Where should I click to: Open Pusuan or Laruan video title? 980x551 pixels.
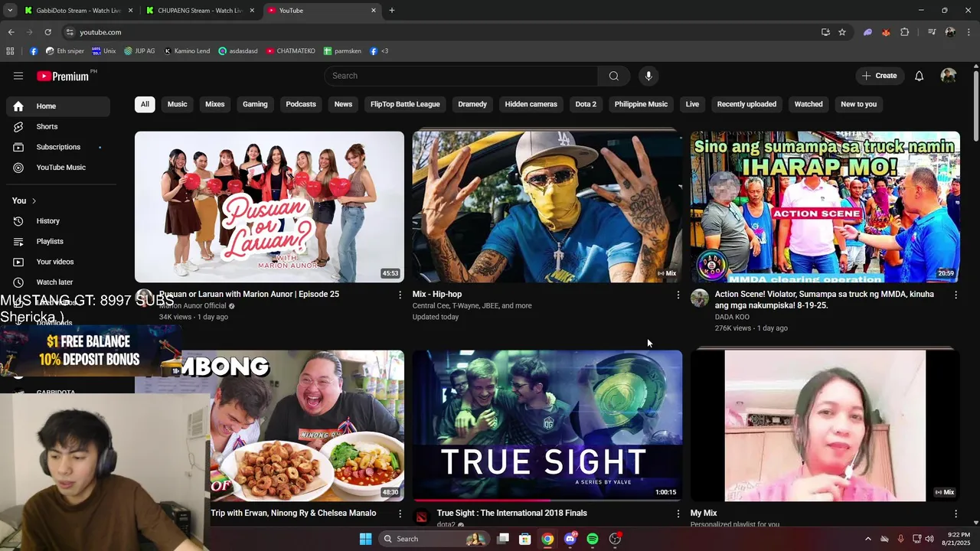pyautogui.click(x=249, y=295)
